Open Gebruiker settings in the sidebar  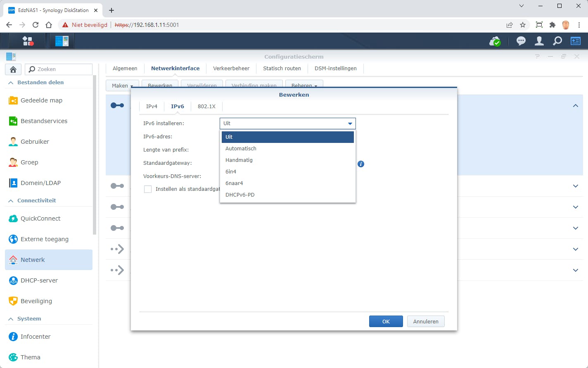tap(49, 142)
